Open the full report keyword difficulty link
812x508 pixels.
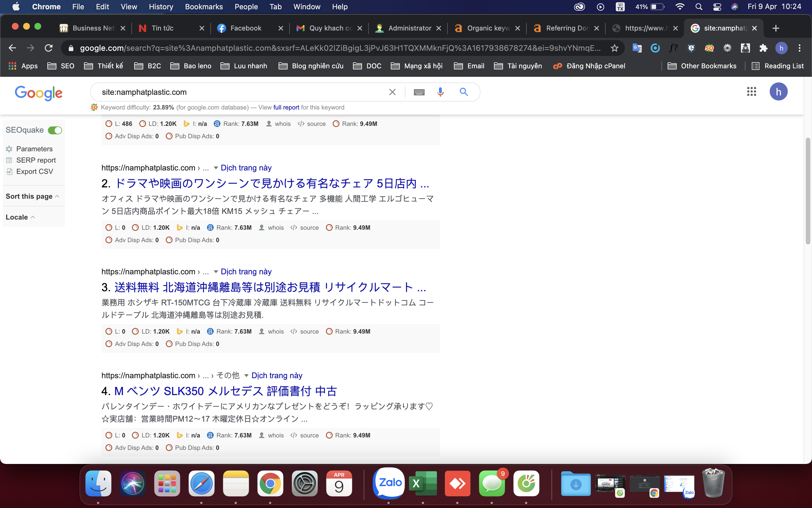coord(286,108)
